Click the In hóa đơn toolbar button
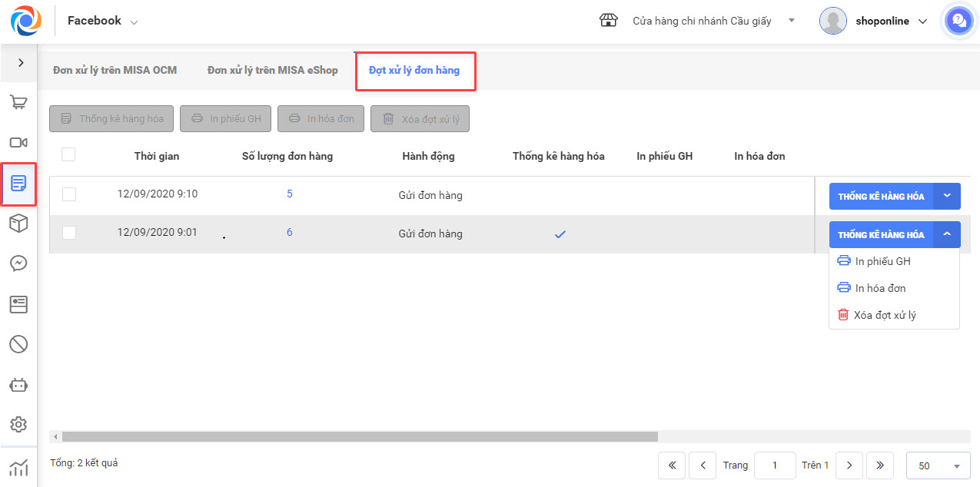Screen dimensions: 980x487 (x=321, y=119)
